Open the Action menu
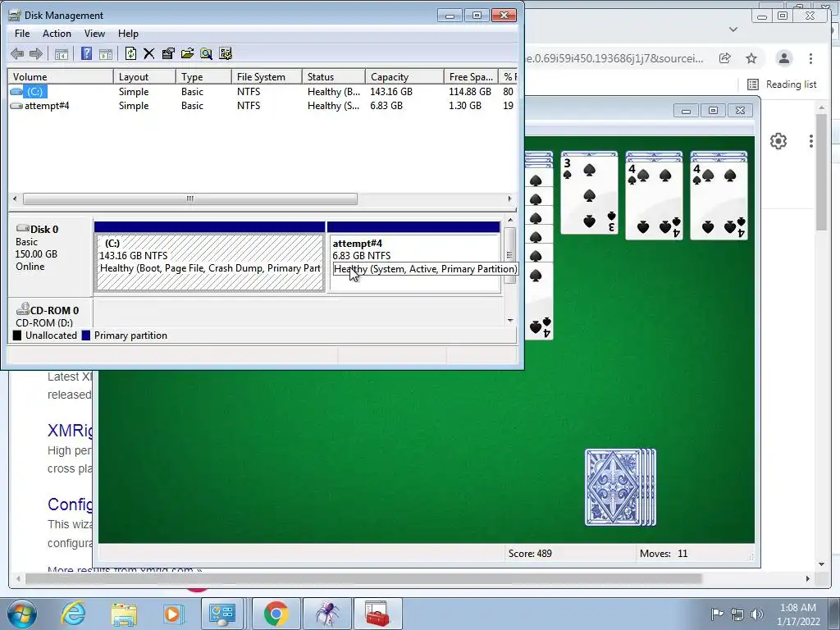Image resolution: width=840 pixels, height=630 pixels. point(57,33)
